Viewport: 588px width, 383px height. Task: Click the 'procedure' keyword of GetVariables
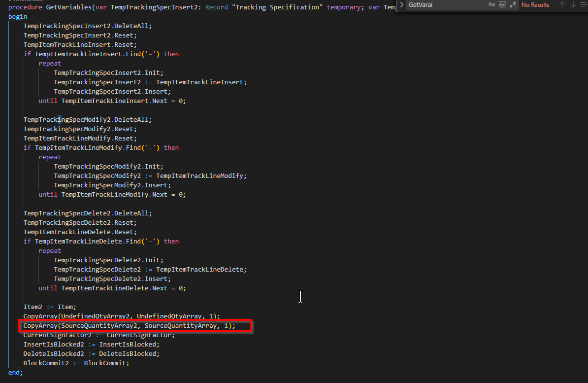tap(25, 7)
